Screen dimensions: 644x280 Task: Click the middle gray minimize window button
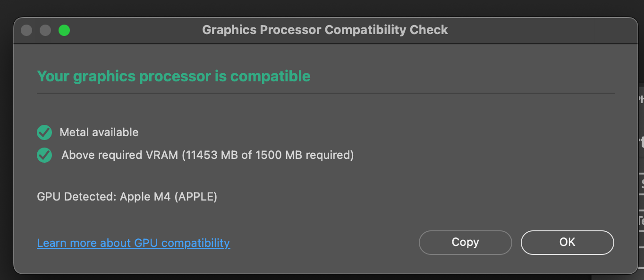click(45, 30)
